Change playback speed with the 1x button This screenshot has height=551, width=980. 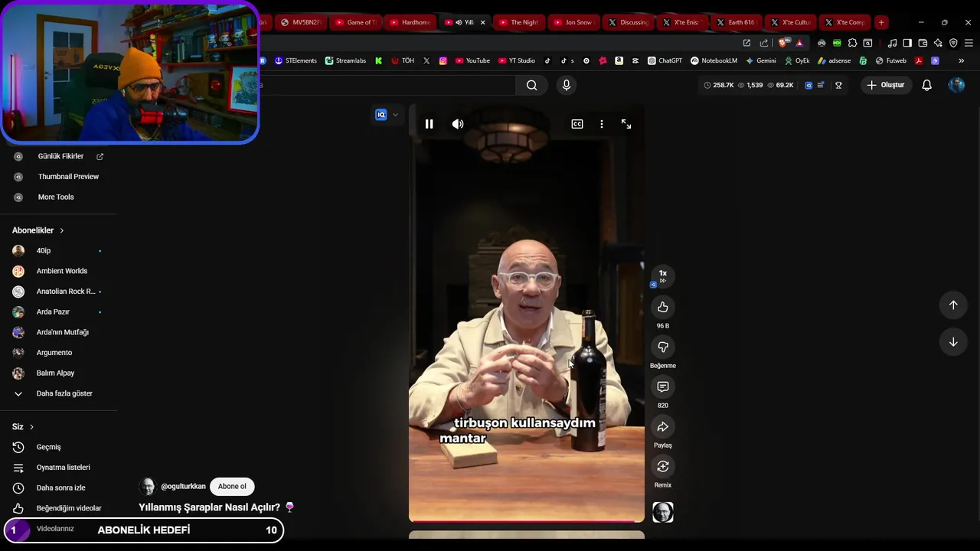[x=663, y=276]
